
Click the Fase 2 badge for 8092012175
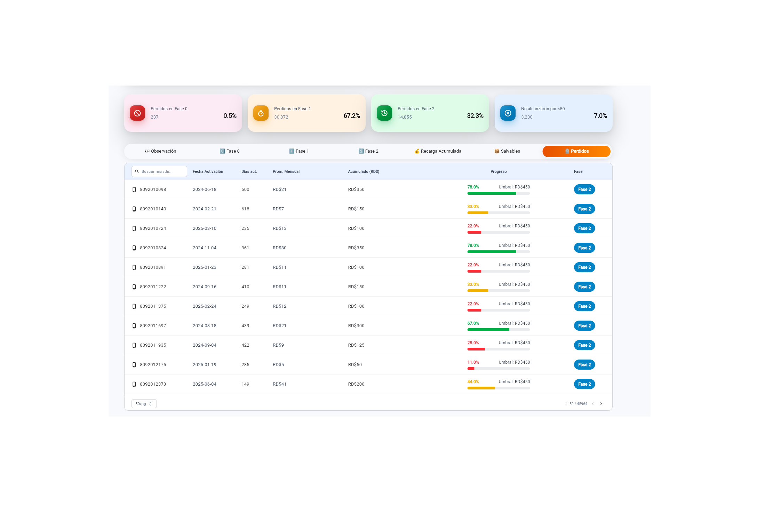(584, 365)
